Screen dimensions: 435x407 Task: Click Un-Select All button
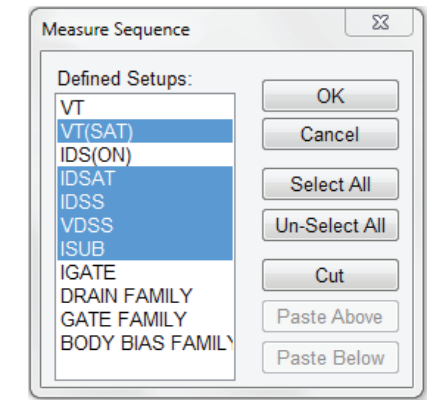click(330, 225)
